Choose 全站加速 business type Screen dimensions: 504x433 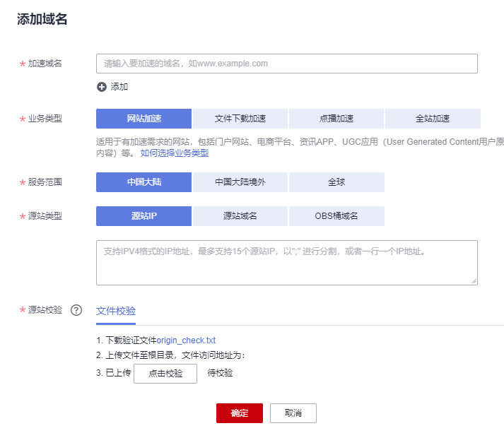click(433, 119)
